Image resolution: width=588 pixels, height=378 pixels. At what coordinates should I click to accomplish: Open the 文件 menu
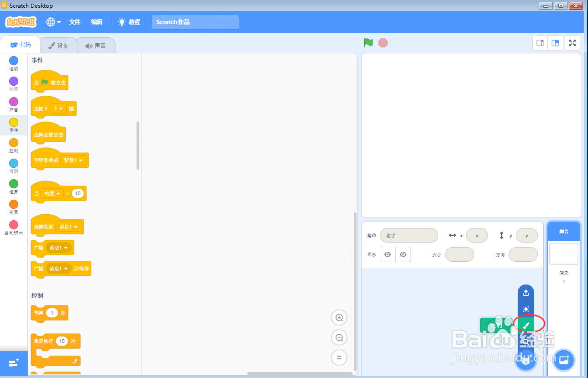[x=75, y=22]
